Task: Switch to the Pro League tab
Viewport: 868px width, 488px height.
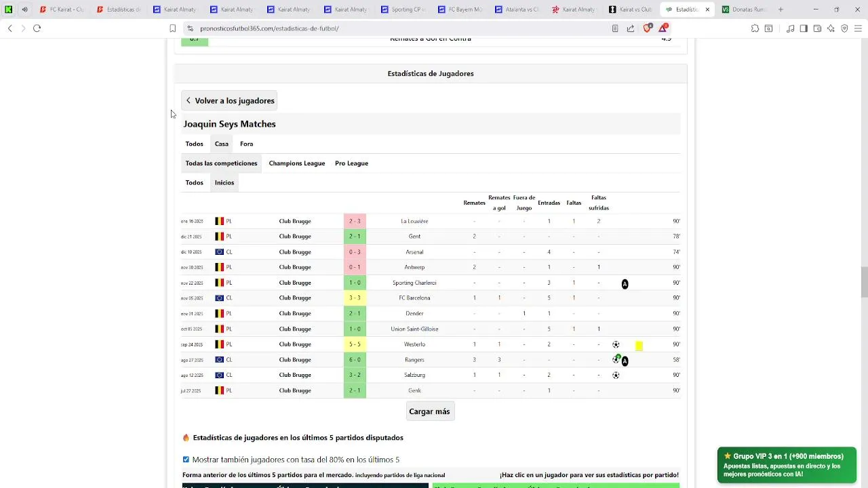Action: [x=351, y=163]
